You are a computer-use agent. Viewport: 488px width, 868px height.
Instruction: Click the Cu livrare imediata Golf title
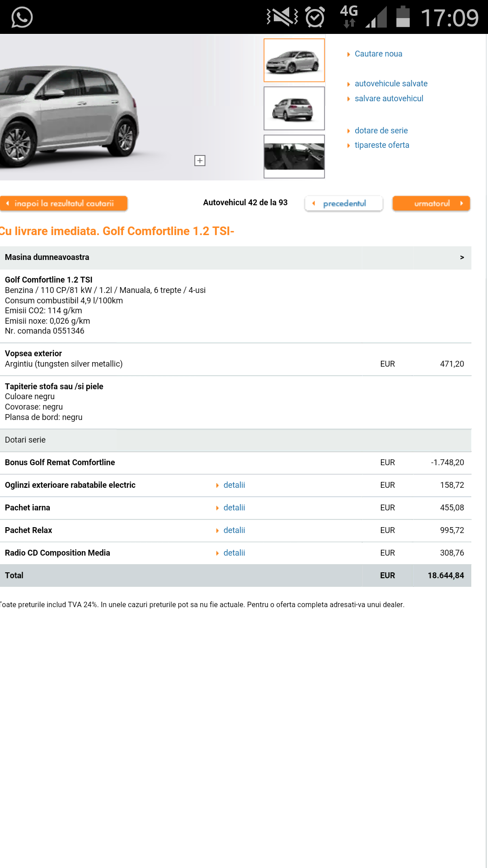pos(117,231)
